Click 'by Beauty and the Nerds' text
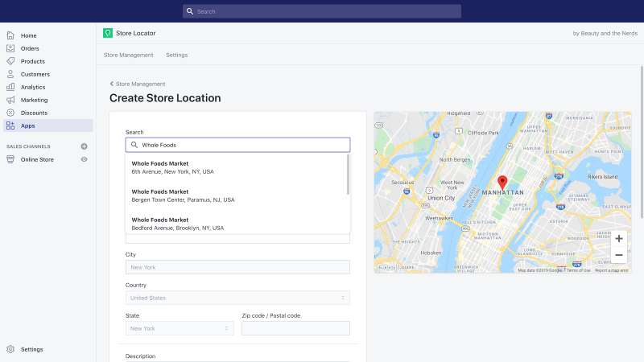644x362 pixels. (605, 33)
